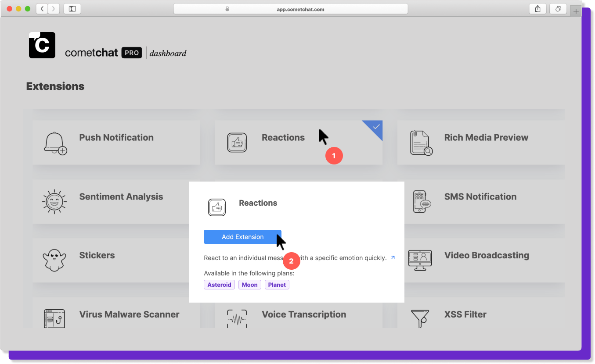
Task: Go back using the browser back arrow
Action: pyautogui.click(x=42, y=9)
